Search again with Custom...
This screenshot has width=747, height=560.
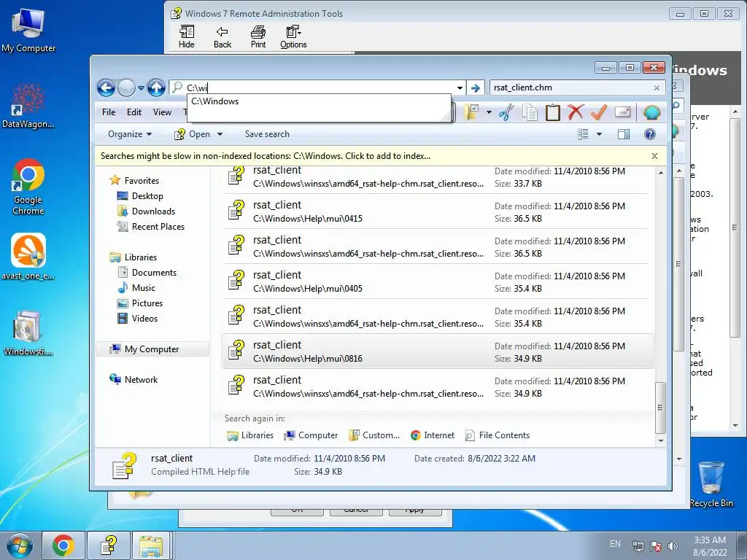374,435
